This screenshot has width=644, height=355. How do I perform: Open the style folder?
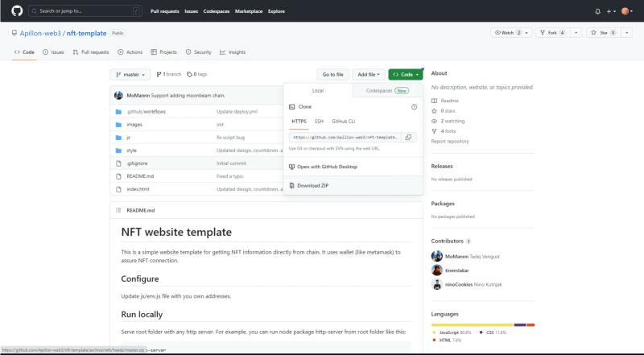coord(131,151)
